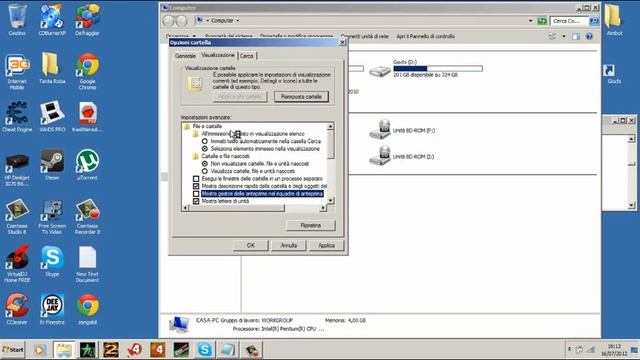Open the view options dropdown arrow
The width and height of the screenshot is (640, 360).
[x=564, y=36]
